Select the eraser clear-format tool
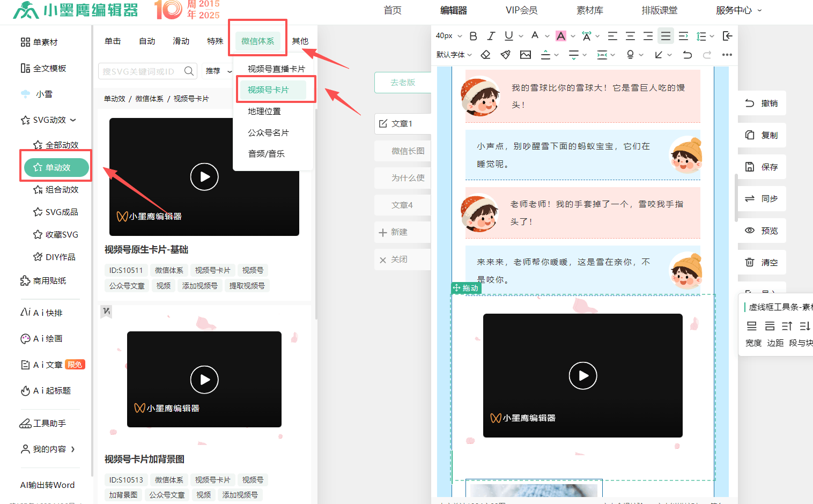Screen dimensions: 813x504 pyautogui.click(x=485, y=55)
